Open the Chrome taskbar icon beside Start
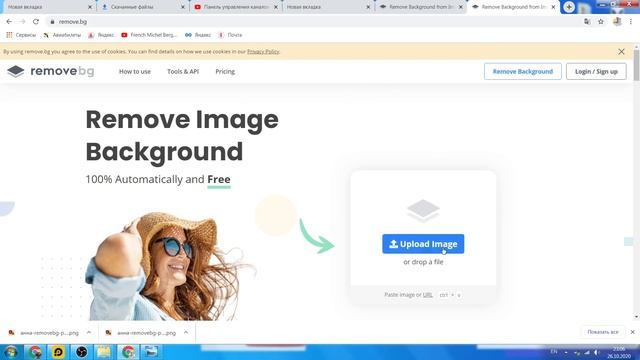This screenshot has width=640, height=360. coord(35,352)
